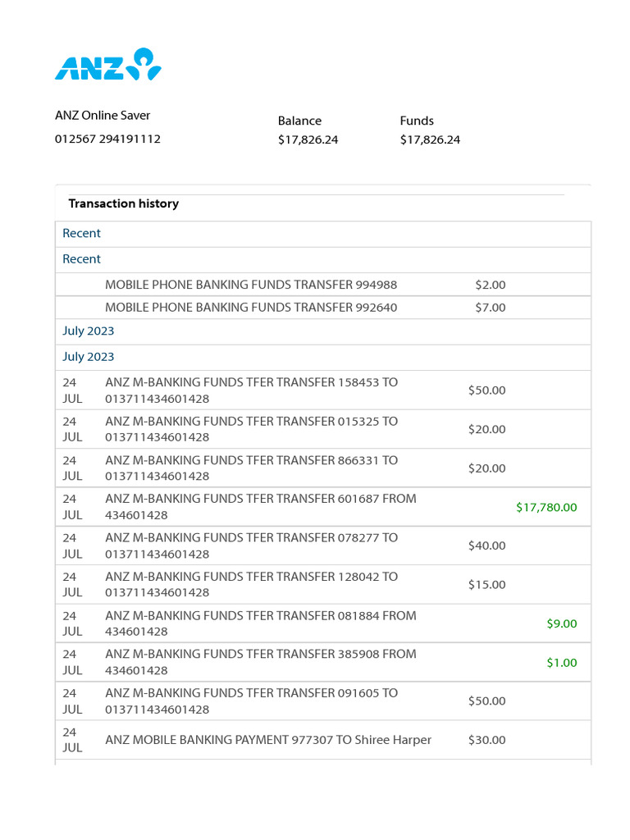Click the $17,826.24 value under Balance
630x840 pixels.
[308, 139]
